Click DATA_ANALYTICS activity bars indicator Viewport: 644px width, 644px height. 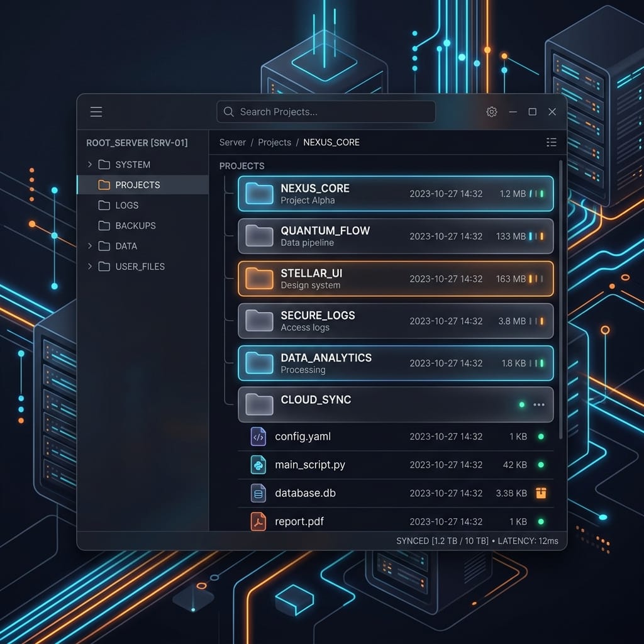point(536,363)
